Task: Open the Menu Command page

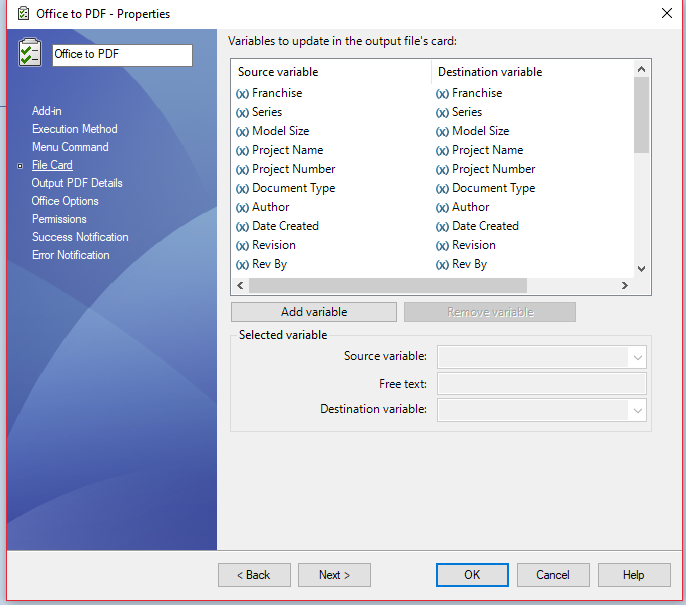Action: tap(70, 147)
